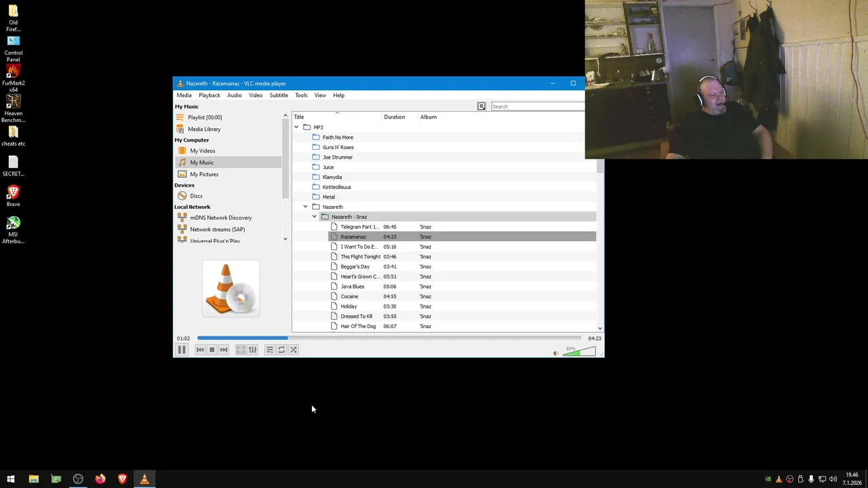Open the Playback menu
The height and width of the screenshot is (488, 868).
tap(210, 95)
